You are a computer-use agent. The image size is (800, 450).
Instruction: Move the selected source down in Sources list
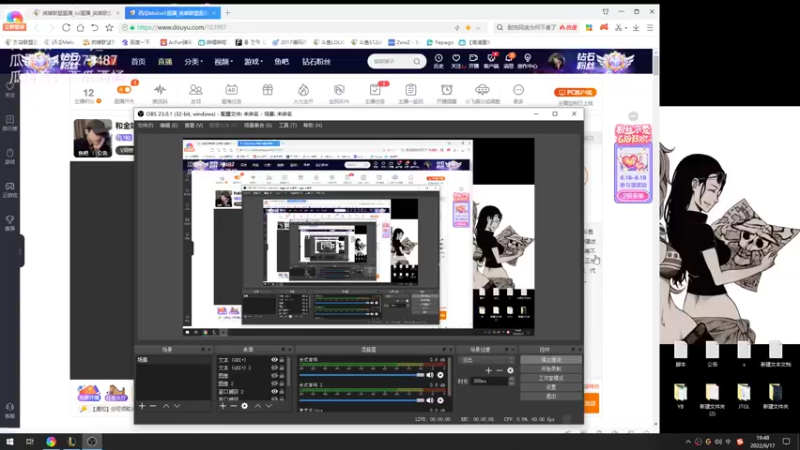[x=269, y=406]
